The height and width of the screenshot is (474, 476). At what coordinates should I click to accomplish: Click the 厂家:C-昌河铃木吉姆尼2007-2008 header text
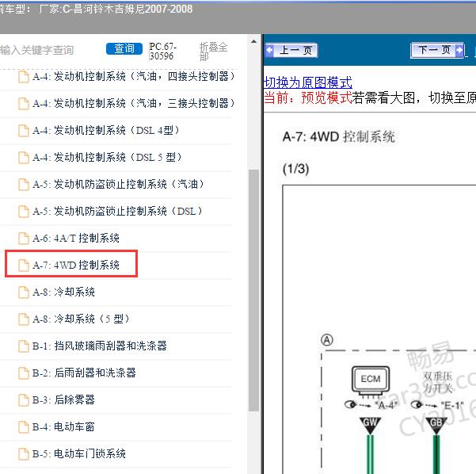(x=116, y=10)
